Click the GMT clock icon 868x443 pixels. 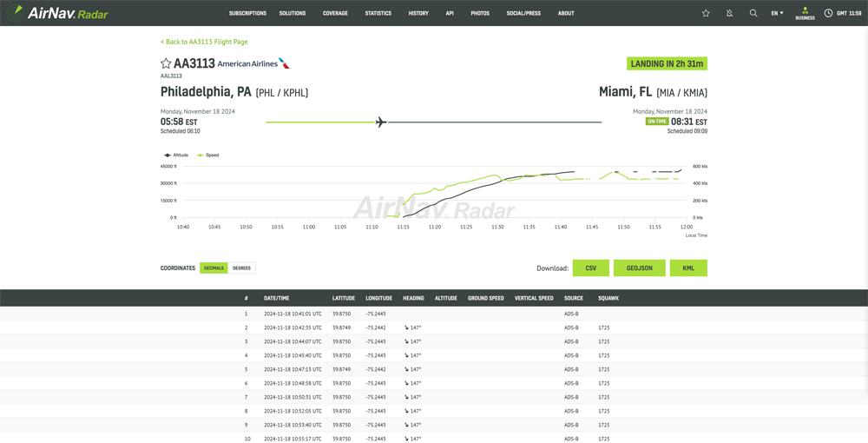pyautogui.click(x=828, y=13)
